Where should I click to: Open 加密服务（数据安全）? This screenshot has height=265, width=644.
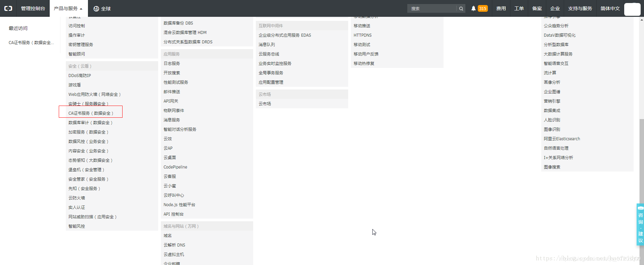(88, 132)
